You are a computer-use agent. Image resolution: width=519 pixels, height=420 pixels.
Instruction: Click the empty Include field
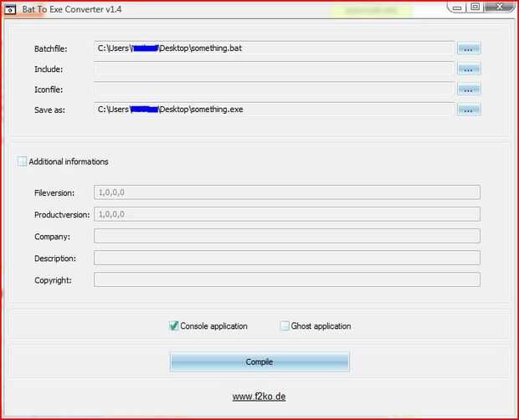pos(274,69)
